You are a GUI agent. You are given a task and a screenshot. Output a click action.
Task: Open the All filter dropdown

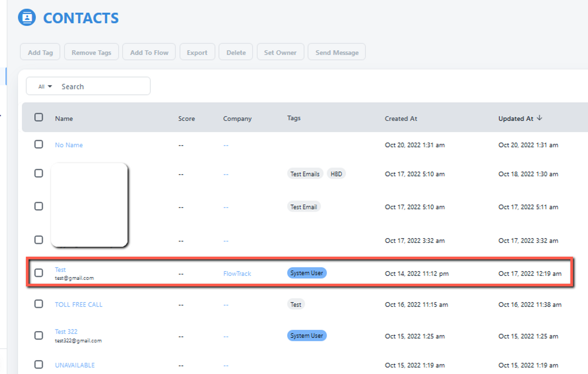pyautogui.click(x=45, y=86)
